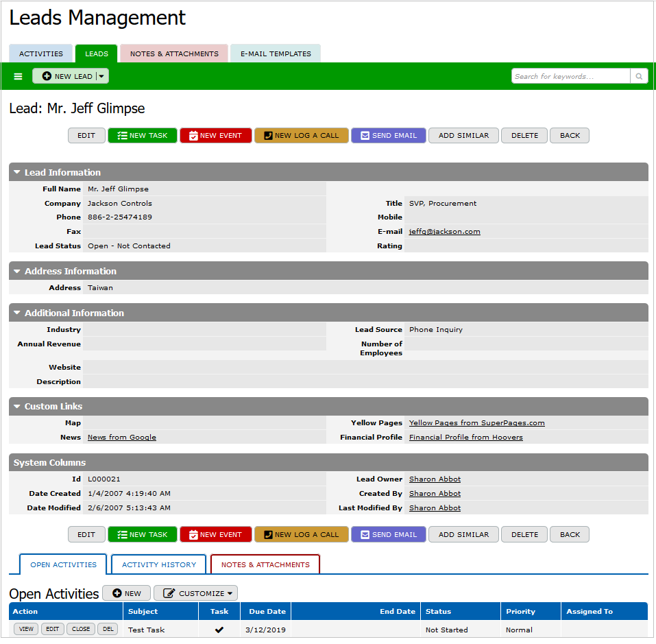Open the New Lead dropdown arrow
The width and height of the screenshot is (656, 644).
101,76
